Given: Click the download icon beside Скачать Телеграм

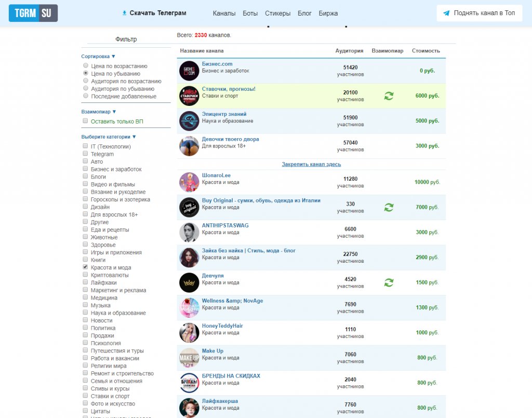Looking at the screenshot, I should point(124,13).
